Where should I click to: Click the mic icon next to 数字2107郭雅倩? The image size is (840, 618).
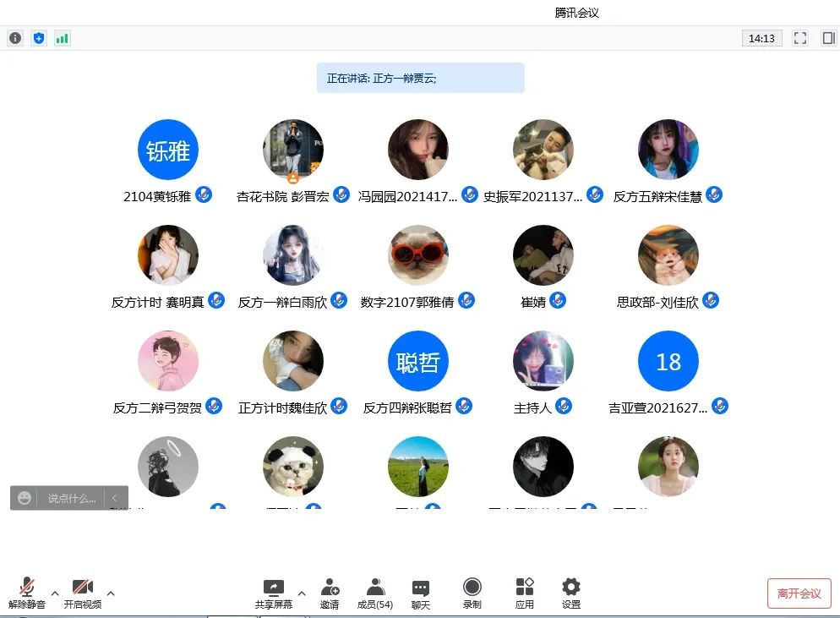[x=466, y=300]
